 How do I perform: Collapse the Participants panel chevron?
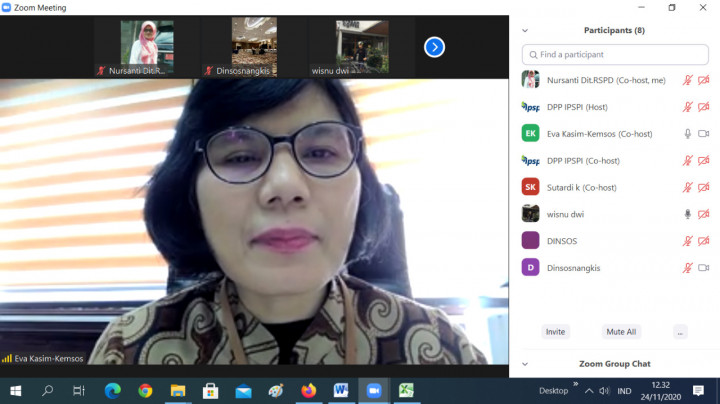click(x=525, y=30)
